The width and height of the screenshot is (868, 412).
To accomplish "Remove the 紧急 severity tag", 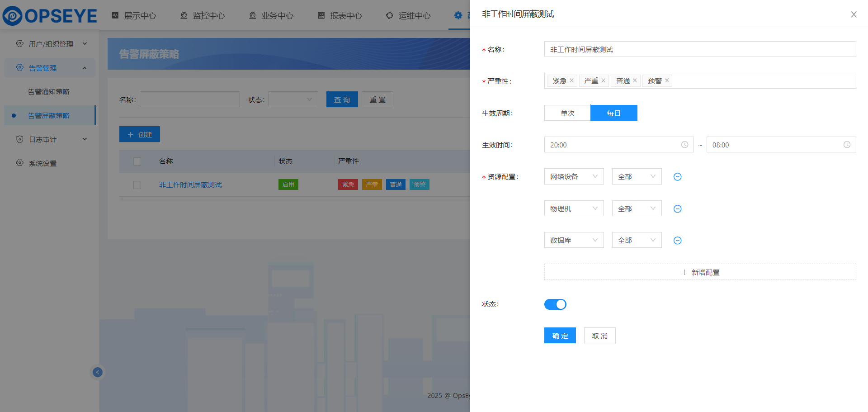I will point(571,81).
